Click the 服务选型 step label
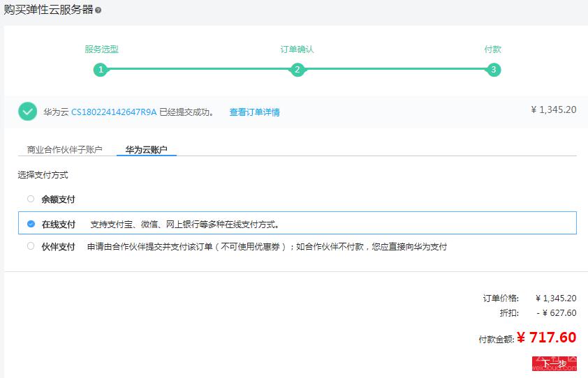588x378 pixels. (102, 49)
